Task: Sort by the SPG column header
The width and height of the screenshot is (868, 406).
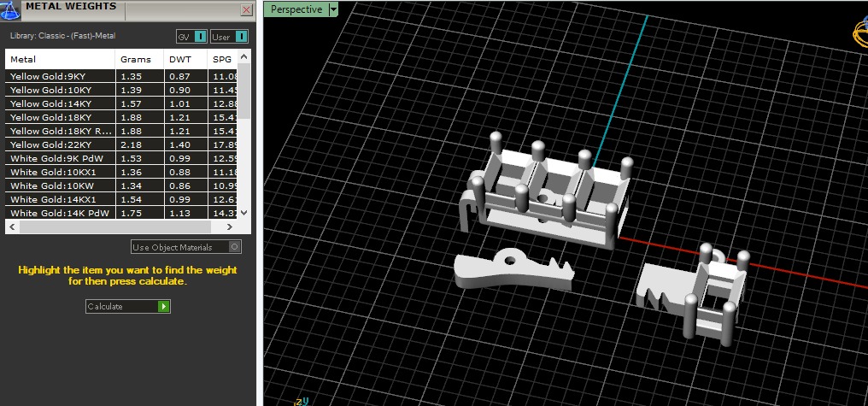Action: [x=222, y=59]
